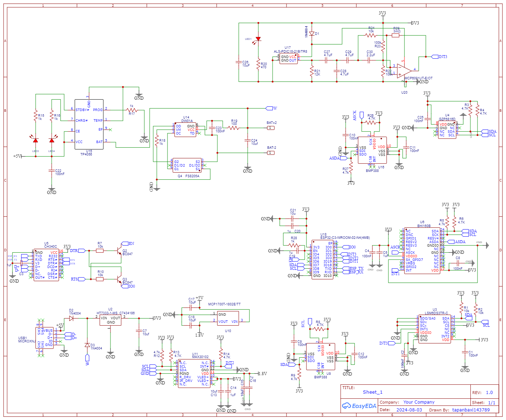
Task: Select the CH340C USB-serial chip U5
Action: [46, 265]
